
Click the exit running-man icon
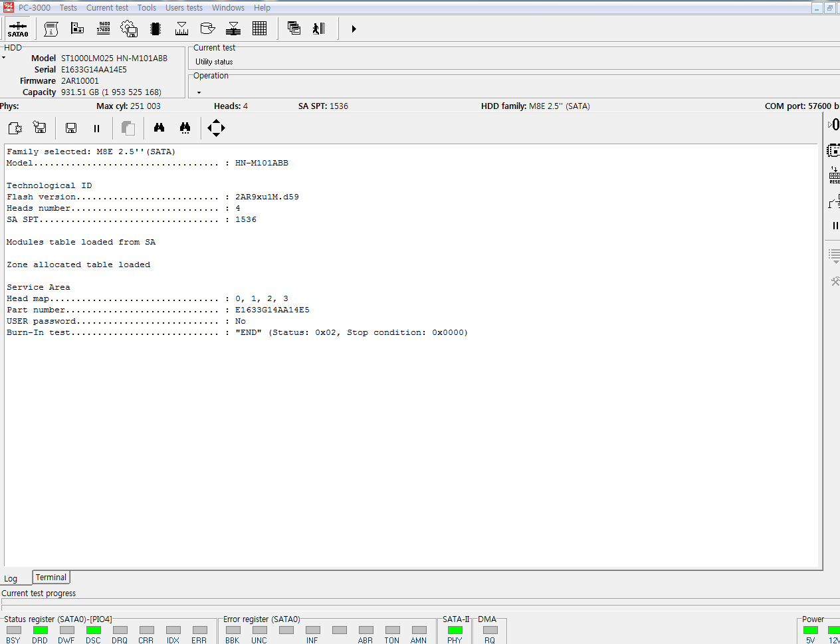coord(320,29)
